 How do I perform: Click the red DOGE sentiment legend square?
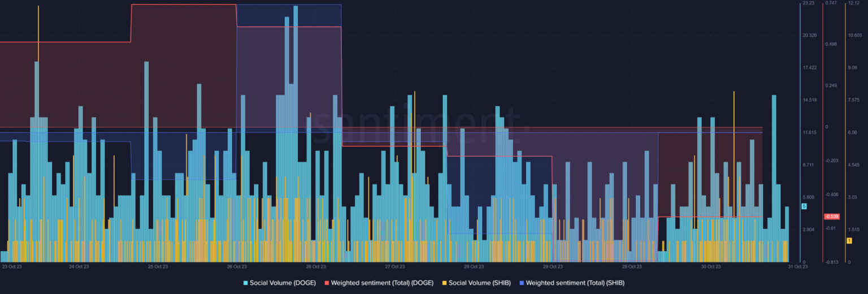point(327,282)
